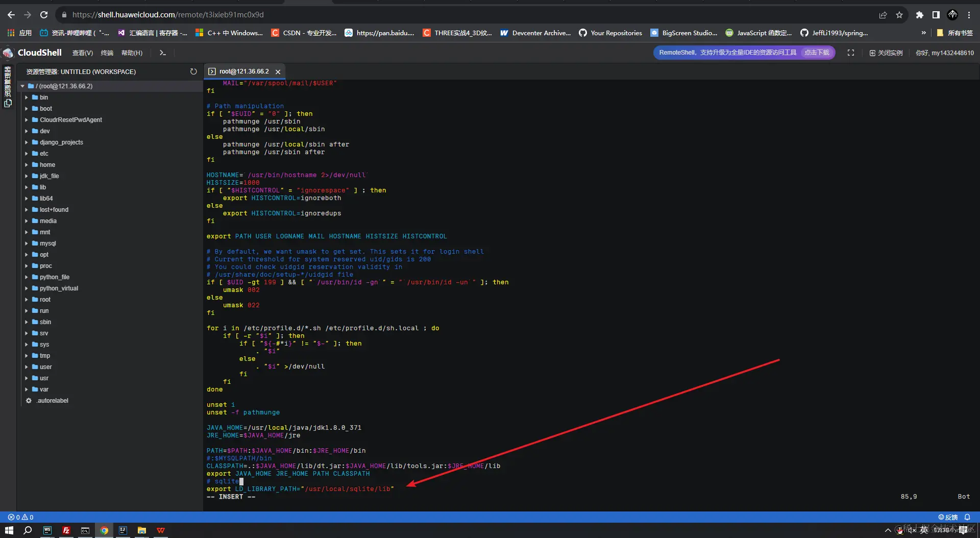Open the 查看(V) menu

click(x=82, y=53)
